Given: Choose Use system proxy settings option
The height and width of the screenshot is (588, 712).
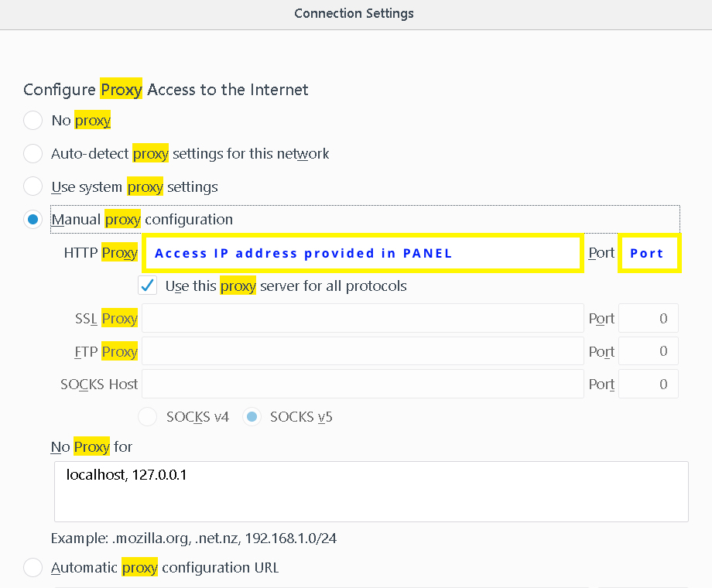Looking at the screenshot, I should point(33,186).
